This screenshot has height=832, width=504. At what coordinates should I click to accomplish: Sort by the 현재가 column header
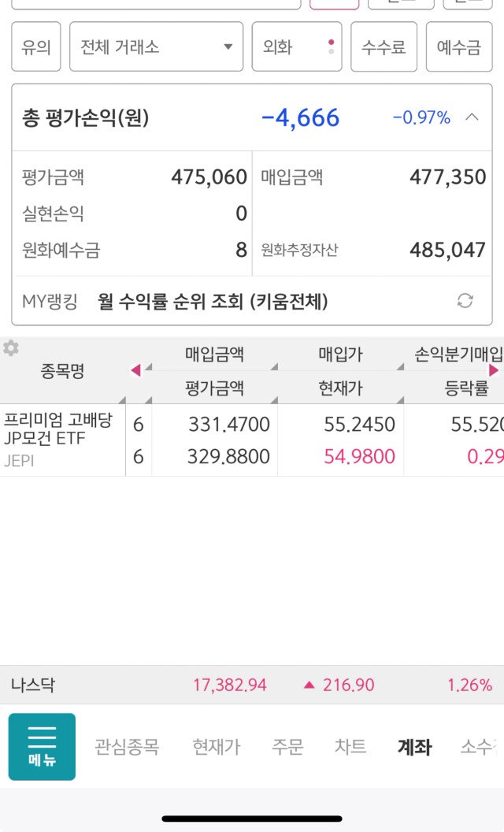click(x=341, y=388)
